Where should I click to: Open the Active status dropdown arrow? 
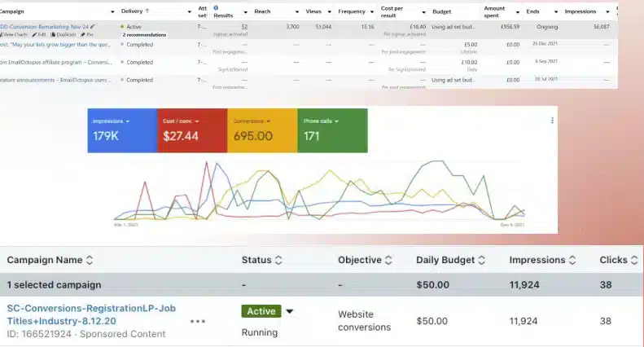290,311
